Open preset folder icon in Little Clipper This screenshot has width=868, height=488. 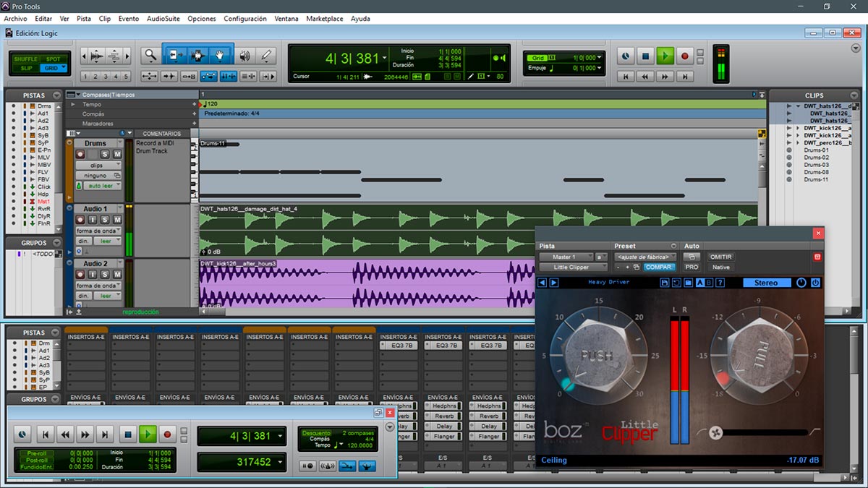(x=688, y=283)
